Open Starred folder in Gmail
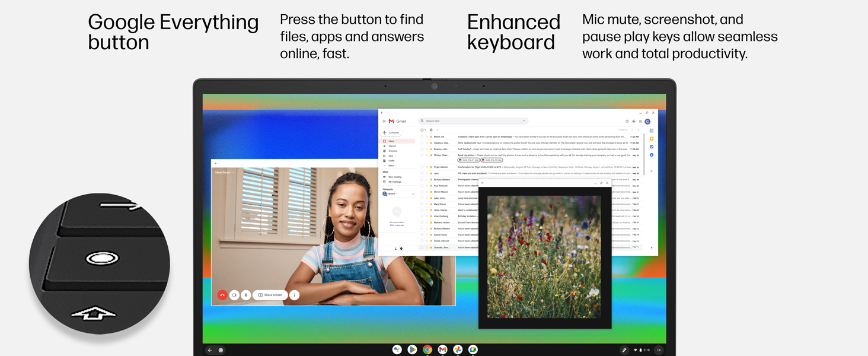Screen dimensions: 868x356 click(x=392, y=146)
